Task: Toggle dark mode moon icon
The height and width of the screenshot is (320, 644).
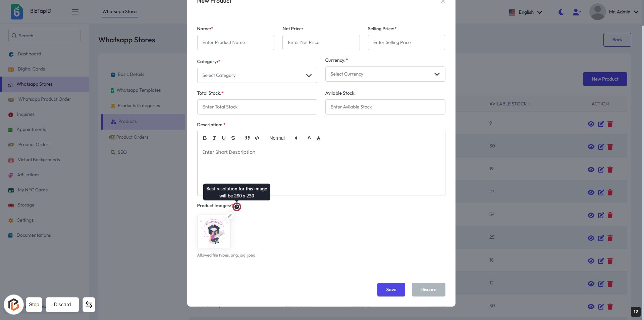Action: click(x=561, y=12)
